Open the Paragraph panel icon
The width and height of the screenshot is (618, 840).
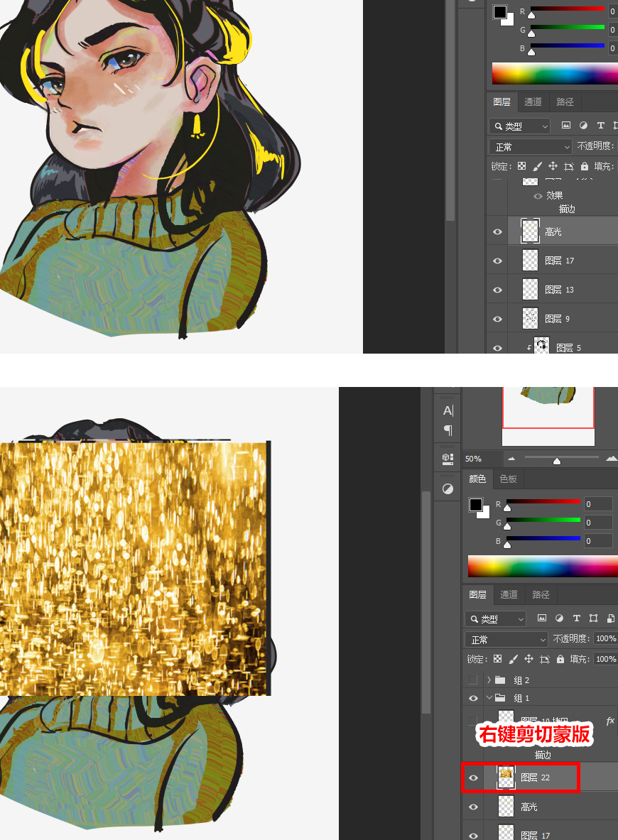(448, 430)
